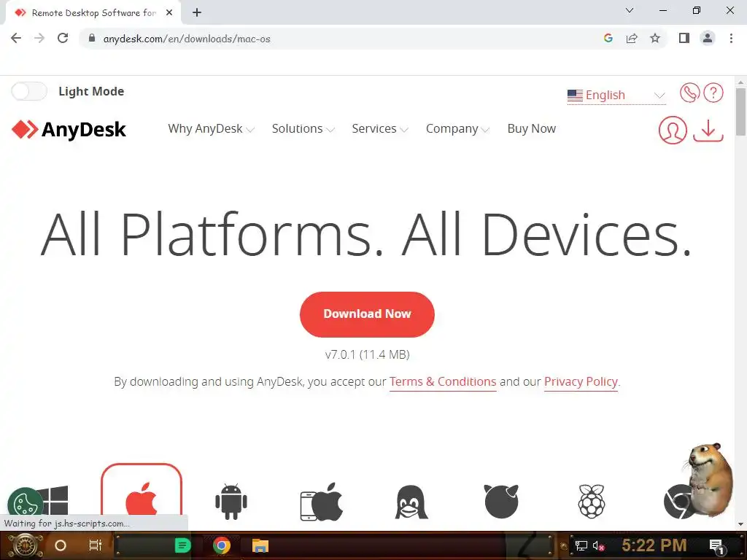The height and width of the screenshot is (560, 747).
Task: Open the Buy Now page
Action: pyautogui.click(x=532, y=128)
